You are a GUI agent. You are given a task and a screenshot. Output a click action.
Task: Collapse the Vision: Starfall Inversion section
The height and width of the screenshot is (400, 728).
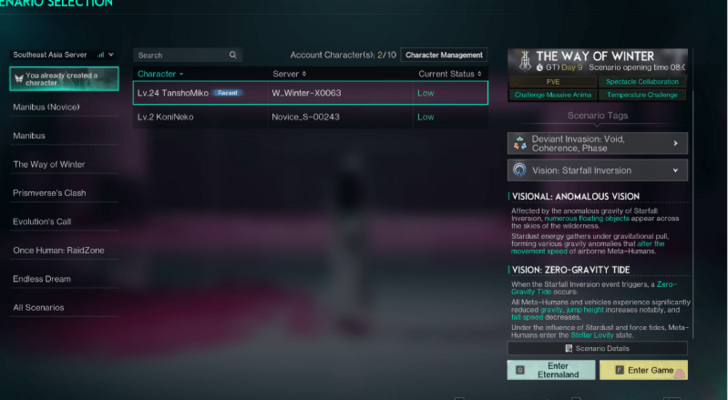(x=676, y=171)
